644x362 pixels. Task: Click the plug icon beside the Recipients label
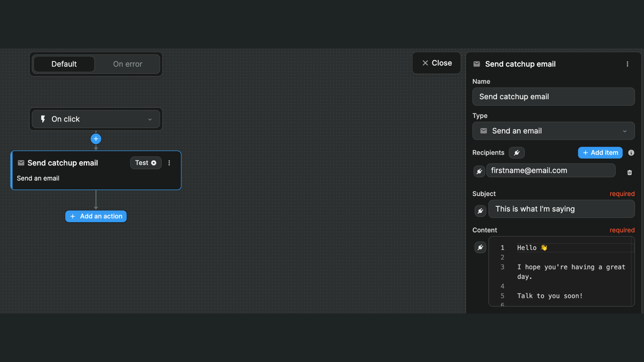517,153
